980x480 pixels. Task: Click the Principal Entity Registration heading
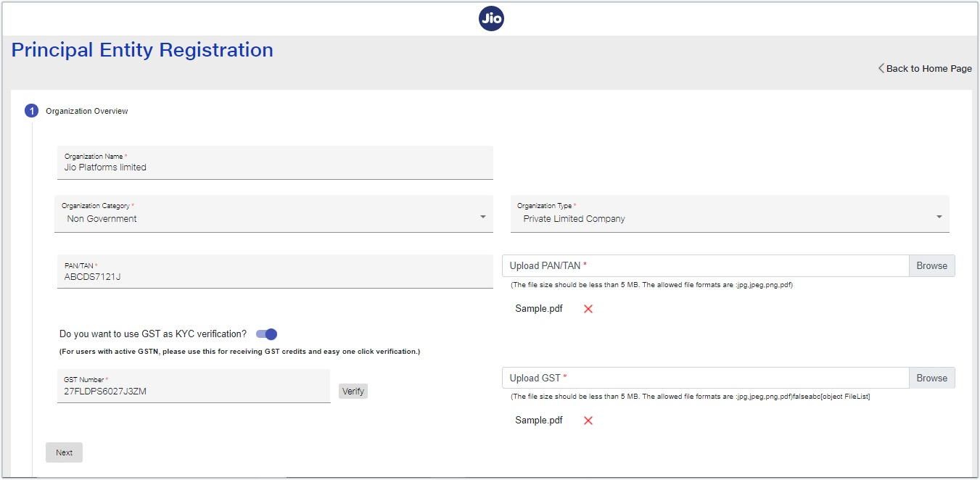coord(142,50)
